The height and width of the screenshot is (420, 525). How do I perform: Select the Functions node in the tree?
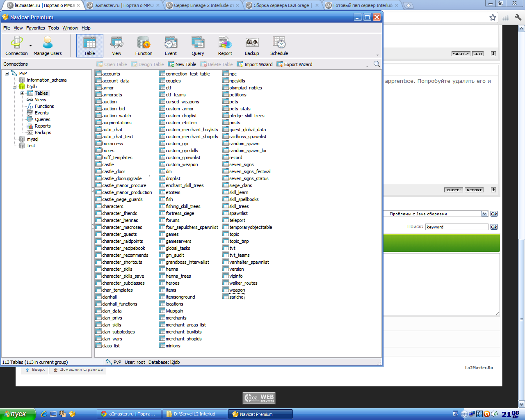44,106
